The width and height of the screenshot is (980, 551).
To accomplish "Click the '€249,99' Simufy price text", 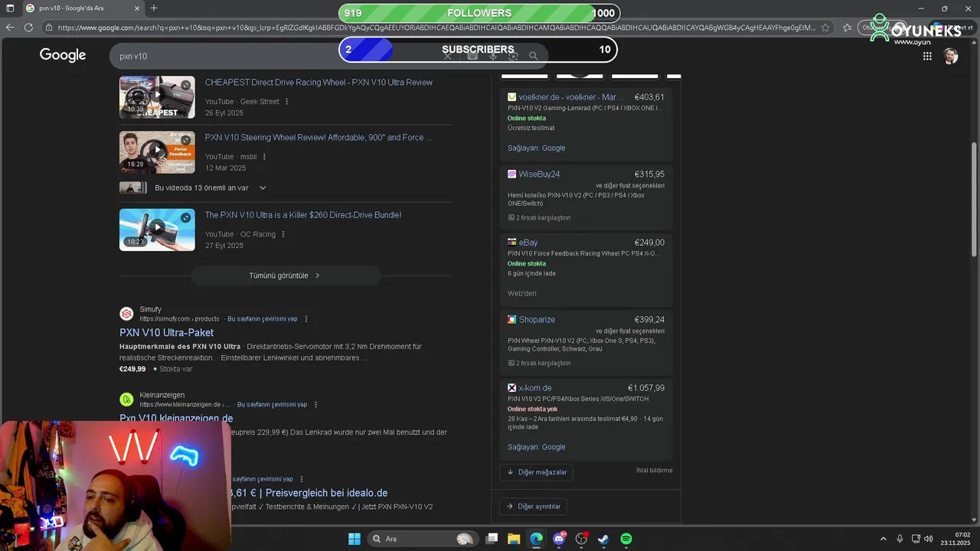I will pos(132,369).
